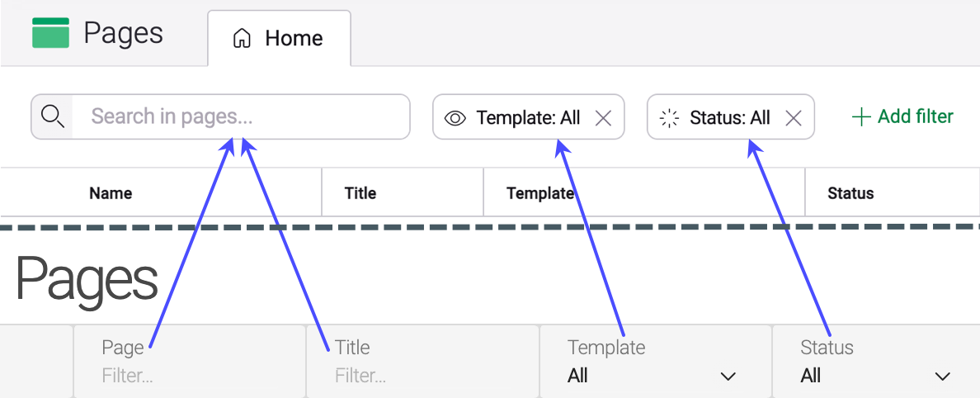Switch to the Home tab
The image size is (980, 398).
click(279, 38)
